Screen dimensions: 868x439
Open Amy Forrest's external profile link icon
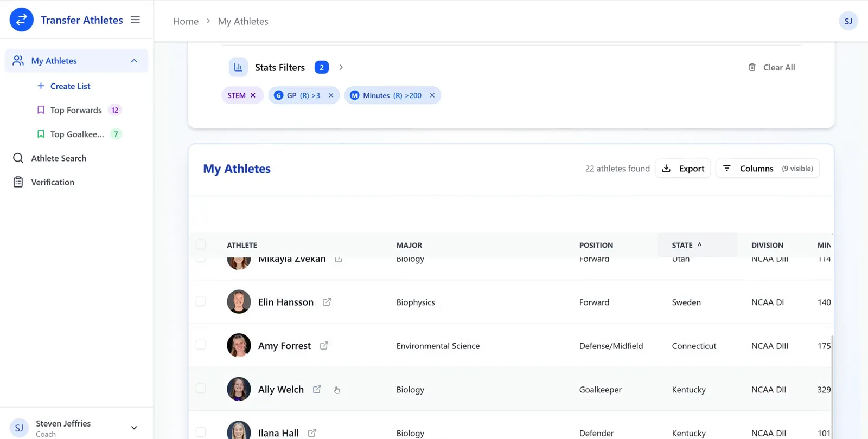(x=324, y=345)
